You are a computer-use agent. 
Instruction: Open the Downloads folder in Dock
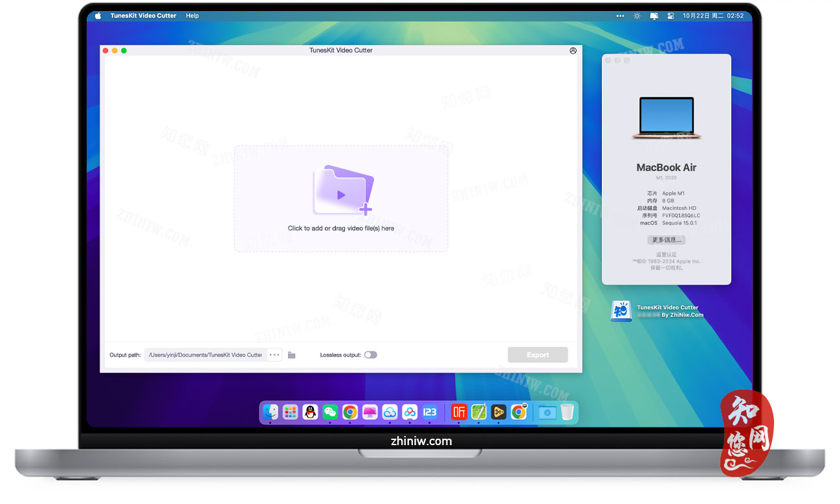click(547, 412)
